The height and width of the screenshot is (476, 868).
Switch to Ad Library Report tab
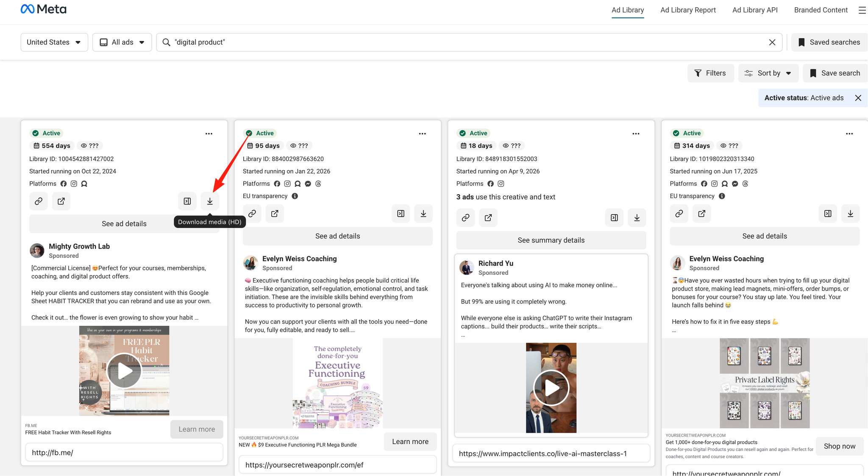[688, 10]
